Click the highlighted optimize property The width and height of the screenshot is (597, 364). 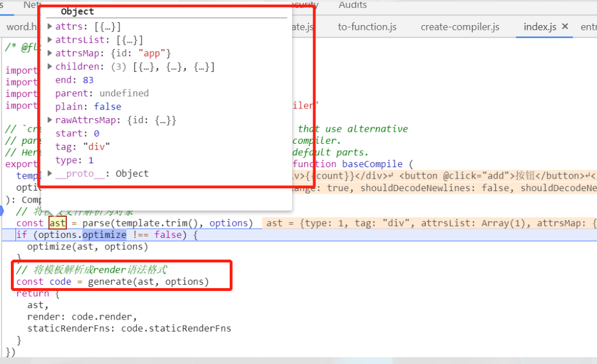point(103,235)
